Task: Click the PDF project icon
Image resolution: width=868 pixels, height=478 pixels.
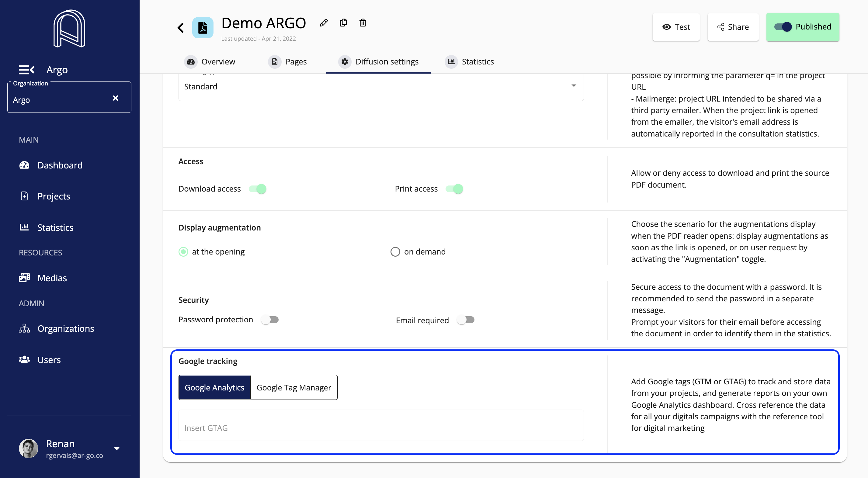Action: pos(203,28)
